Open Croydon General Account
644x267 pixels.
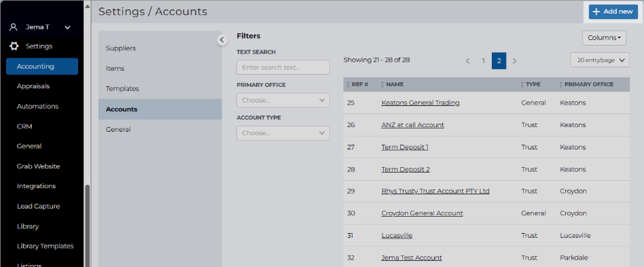click(423, 213)
